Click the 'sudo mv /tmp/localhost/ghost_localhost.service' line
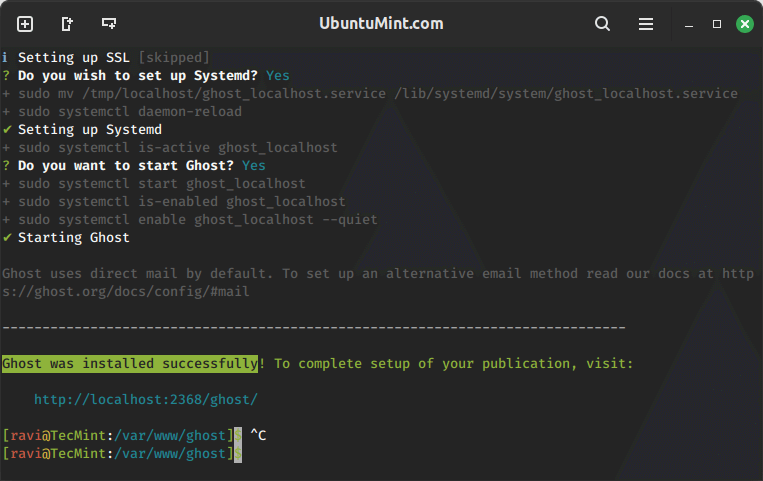The width and height of the screenshot is (763, 481). [x=370, y=93]
